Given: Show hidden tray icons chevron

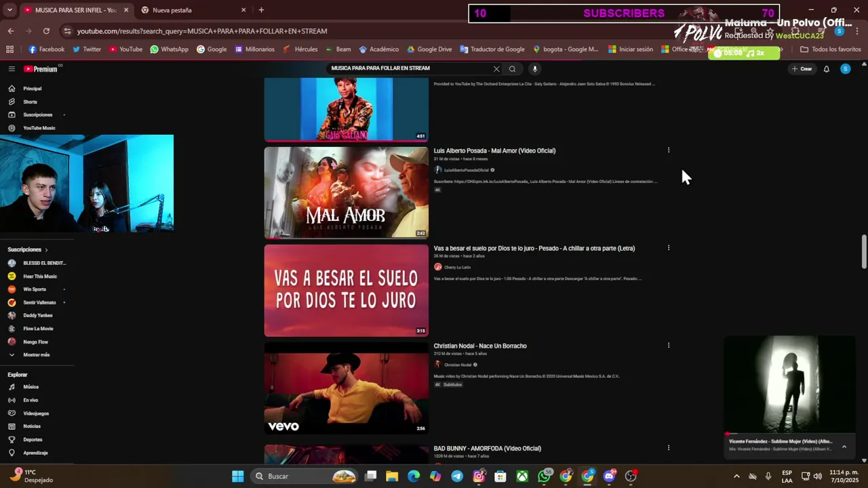Looking at the screenshot, I should pos(736,476).
